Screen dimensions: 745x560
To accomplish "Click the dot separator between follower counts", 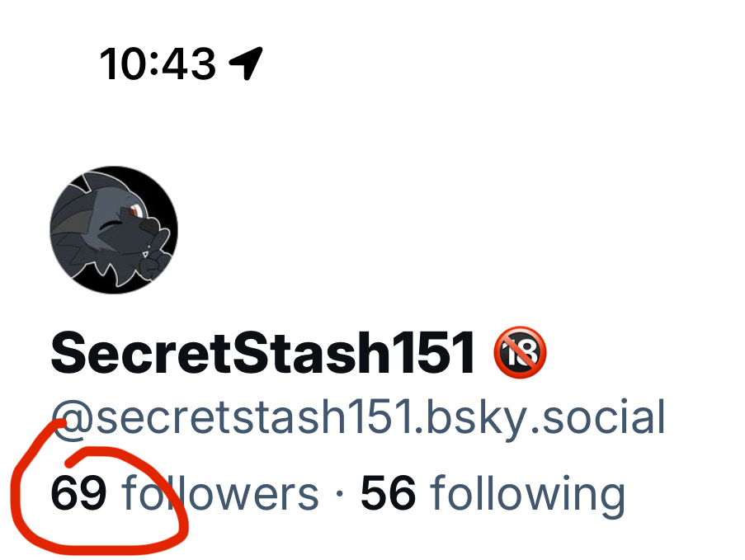I will pos(339,493).
